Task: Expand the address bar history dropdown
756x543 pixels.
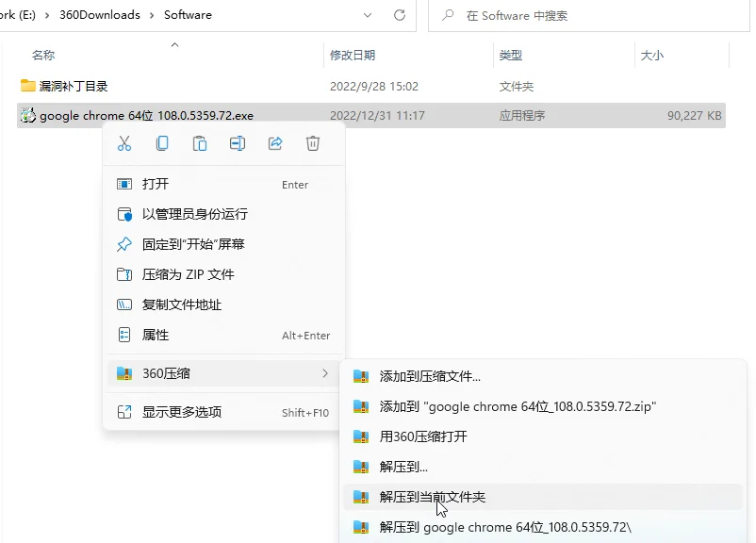Action: tap(368, 15)
